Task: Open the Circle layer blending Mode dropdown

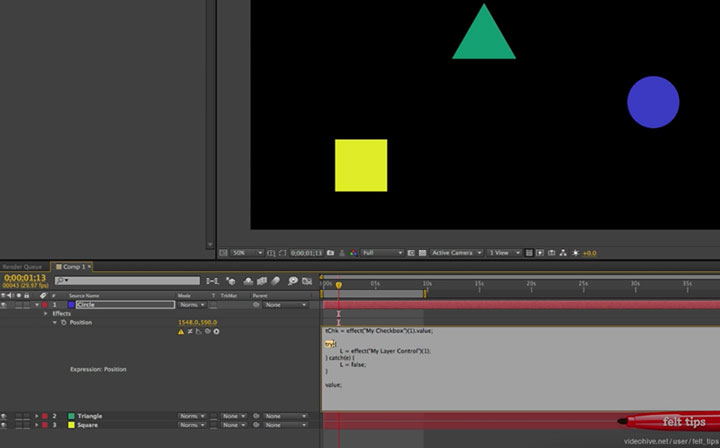Action: (x=191, y=305)
